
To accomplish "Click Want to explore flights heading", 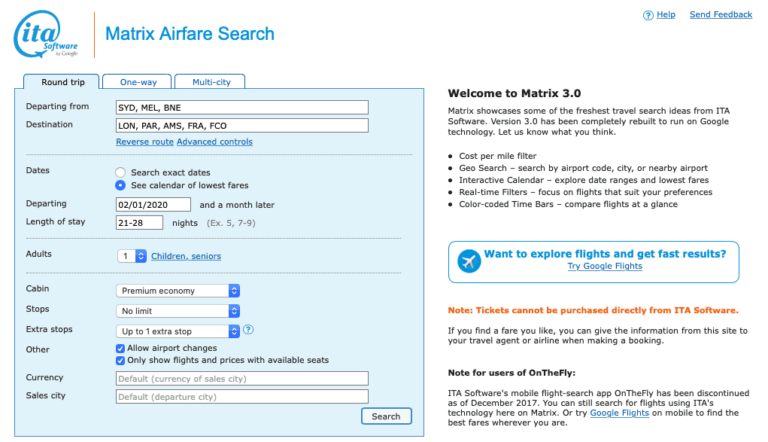I will click(605, 254).
